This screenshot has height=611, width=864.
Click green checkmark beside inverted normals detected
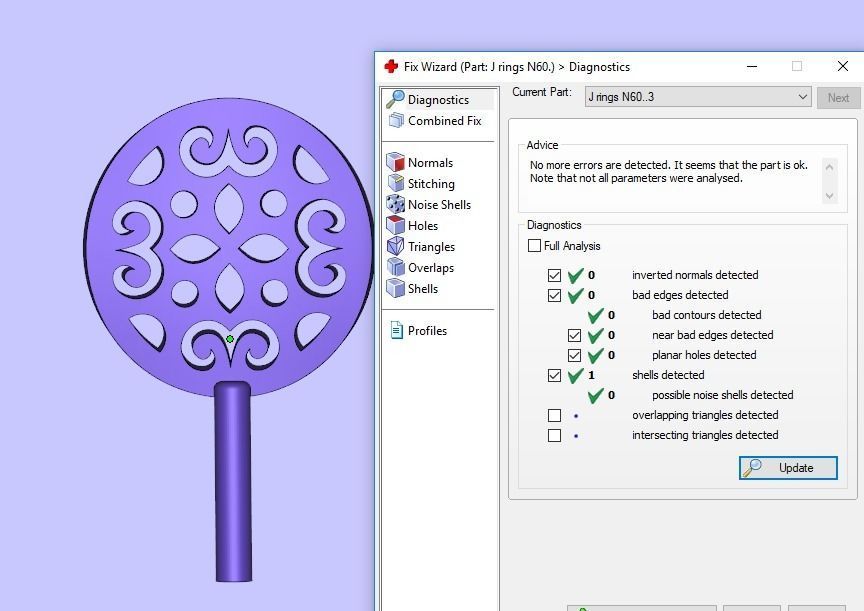(575, 275)
